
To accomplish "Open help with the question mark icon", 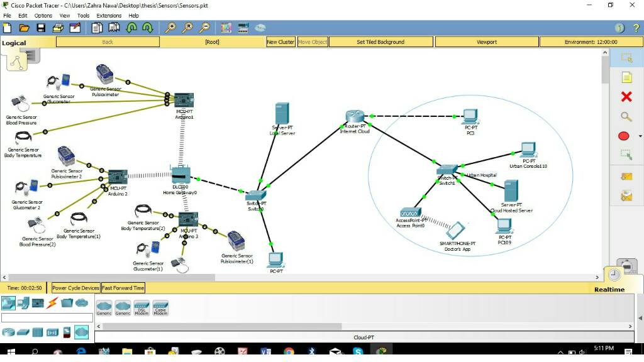I will (636, 28).
